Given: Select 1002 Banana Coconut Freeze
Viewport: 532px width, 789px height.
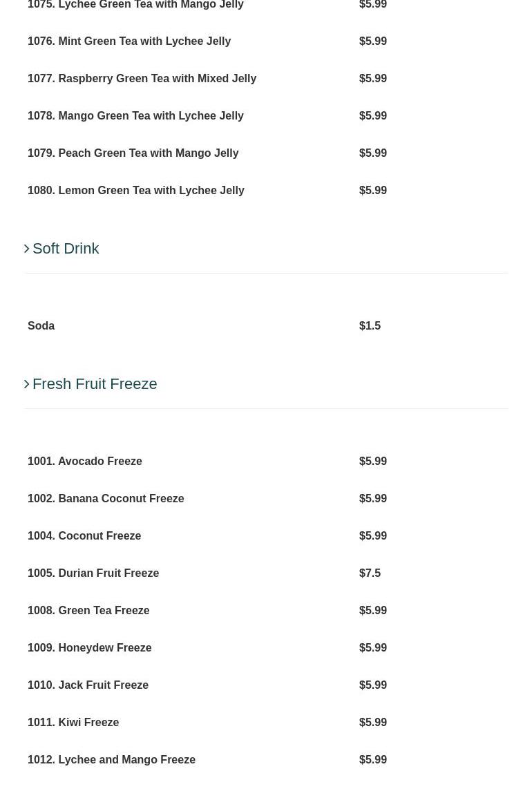Looking at the screenshot, I should point(106,499).
